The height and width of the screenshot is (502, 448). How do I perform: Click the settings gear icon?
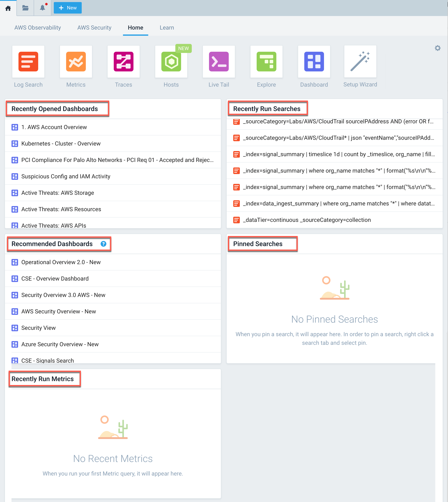coord(437,48)
